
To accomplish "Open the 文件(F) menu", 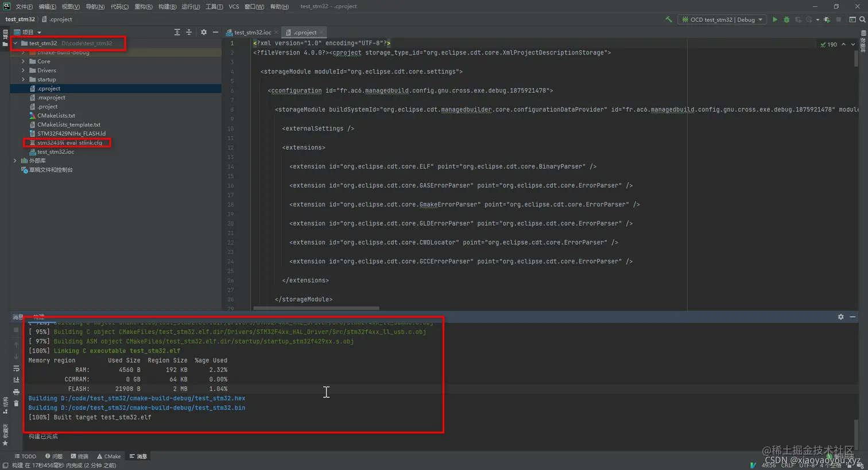I will pyautogui.click(x=24, y=6).
